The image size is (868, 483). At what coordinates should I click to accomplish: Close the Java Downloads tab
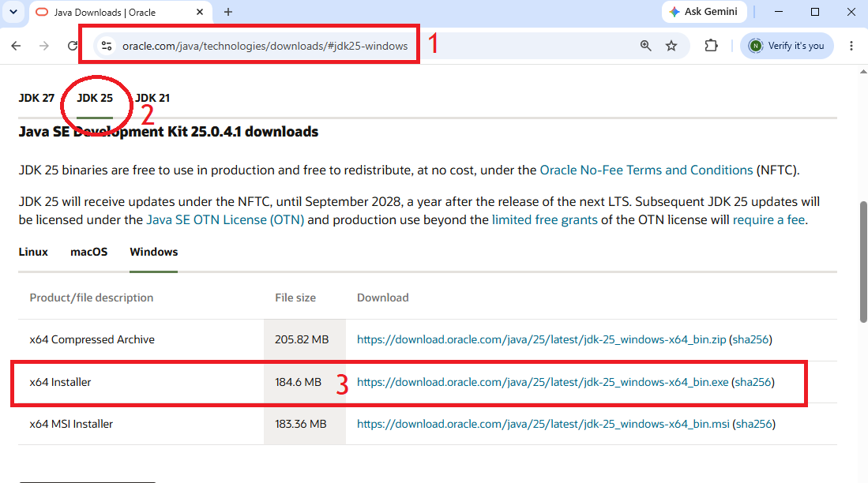(200, 12)
